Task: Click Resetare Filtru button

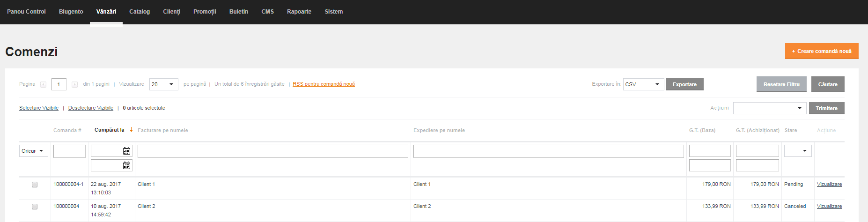Action: (781, 84)
